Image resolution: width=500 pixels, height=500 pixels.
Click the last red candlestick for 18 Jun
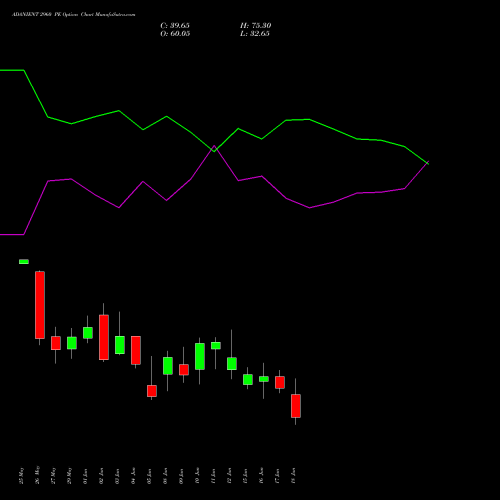(x=296, y=406)
